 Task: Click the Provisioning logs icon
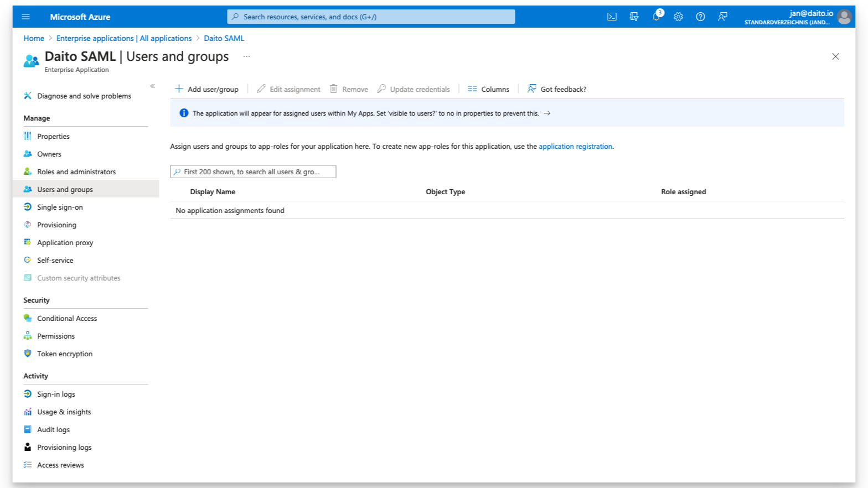(x=28, y=447)
